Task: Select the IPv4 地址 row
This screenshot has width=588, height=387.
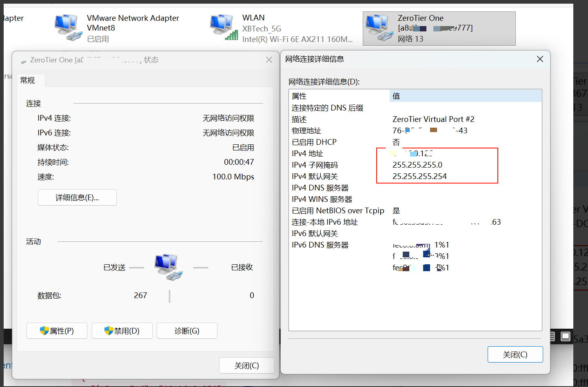Action: pyautogui.click(x=415, y=153)
